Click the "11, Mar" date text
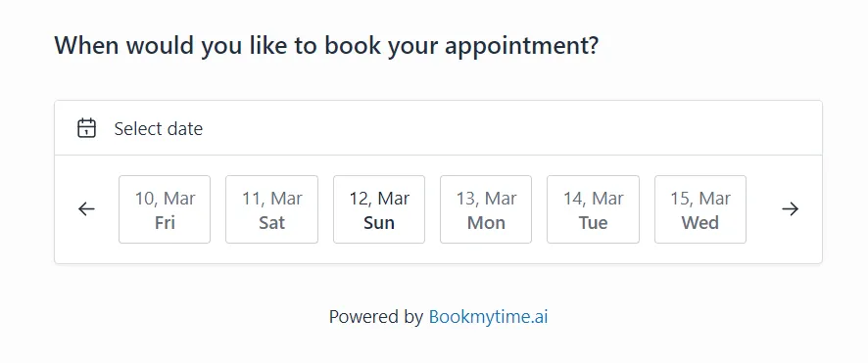Screen dimensions: 868x363 click(x=271, y=199)
